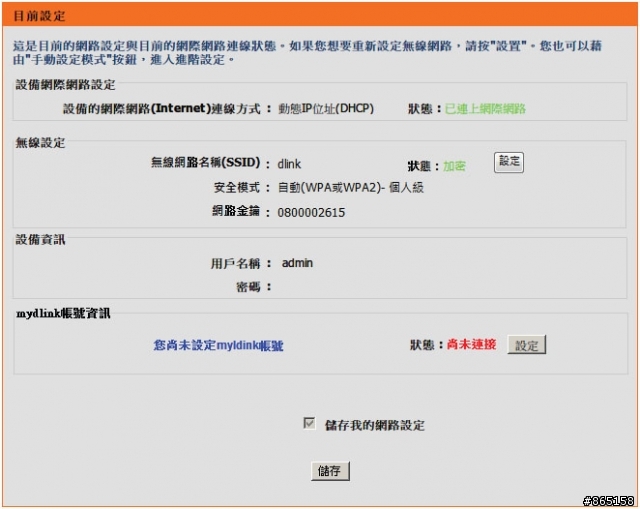Image resolution: width=640 pixels, height=509 pixels.
Task: Click the 已連上網際網路 status text
Action: point(485,109)
